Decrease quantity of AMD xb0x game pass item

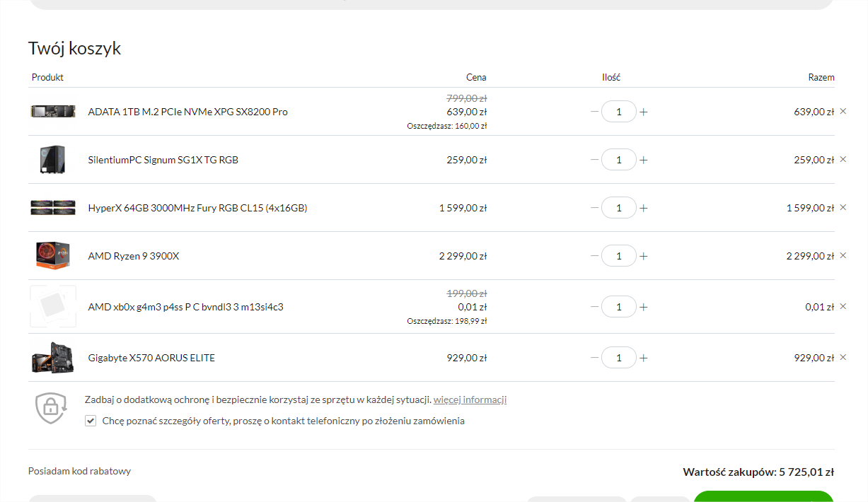coord(594,307)
